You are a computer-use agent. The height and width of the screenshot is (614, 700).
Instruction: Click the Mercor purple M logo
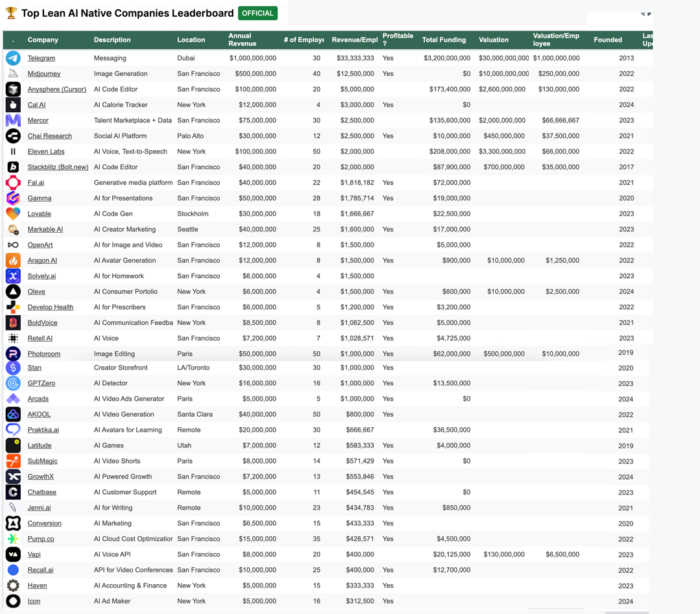tap(13, 120)
